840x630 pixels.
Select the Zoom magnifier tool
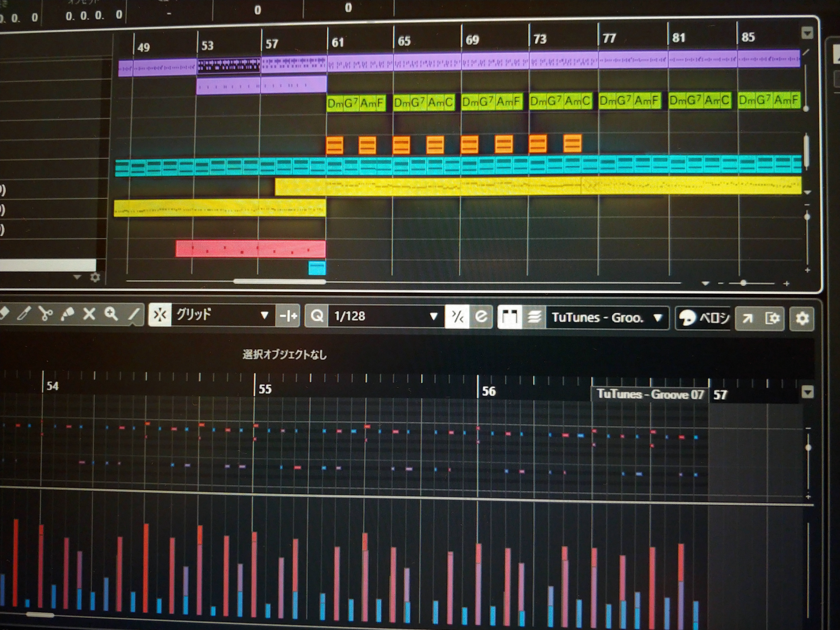tap(111, 314)
